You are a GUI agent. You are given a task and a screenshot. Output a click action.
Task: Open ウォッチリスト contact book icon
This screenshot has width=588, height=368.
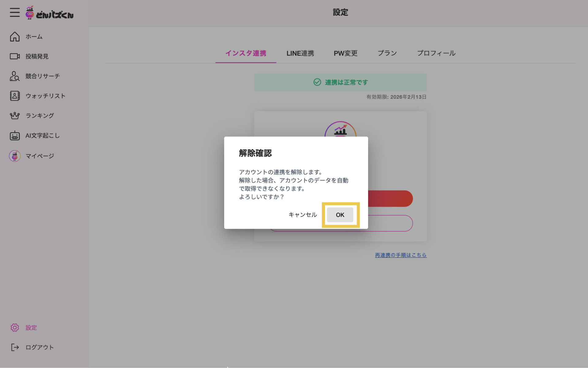click(x=15, y=96)
